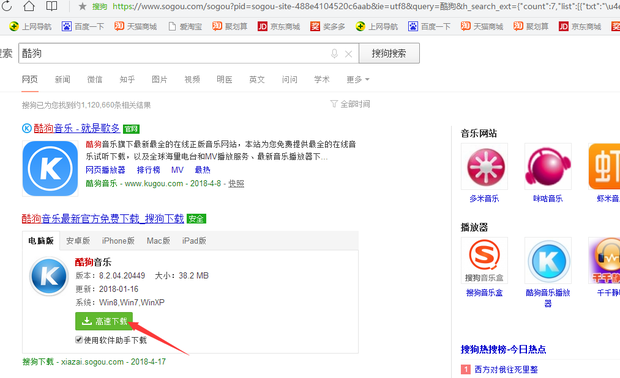Open the 千千静听 headphone icon
The height and width of the screenshot is (378, 620).
click(604, 260)
